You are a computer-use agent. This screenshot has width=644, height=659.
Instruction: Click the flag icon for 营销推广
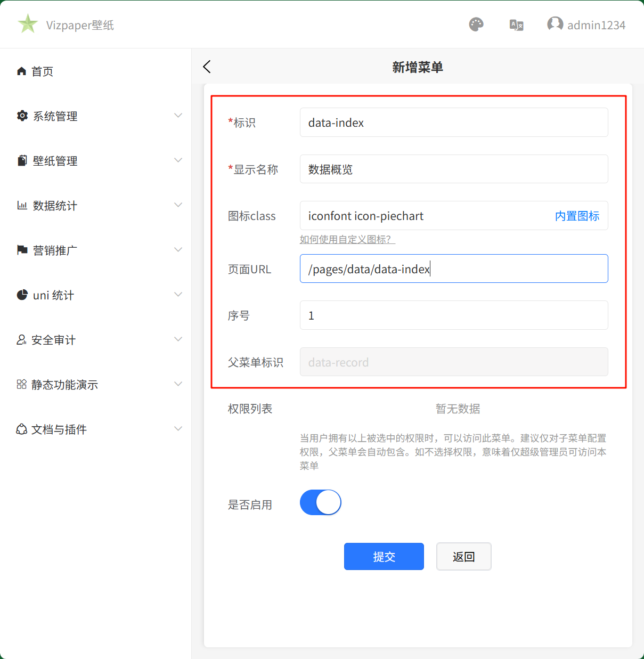[22, 250]
